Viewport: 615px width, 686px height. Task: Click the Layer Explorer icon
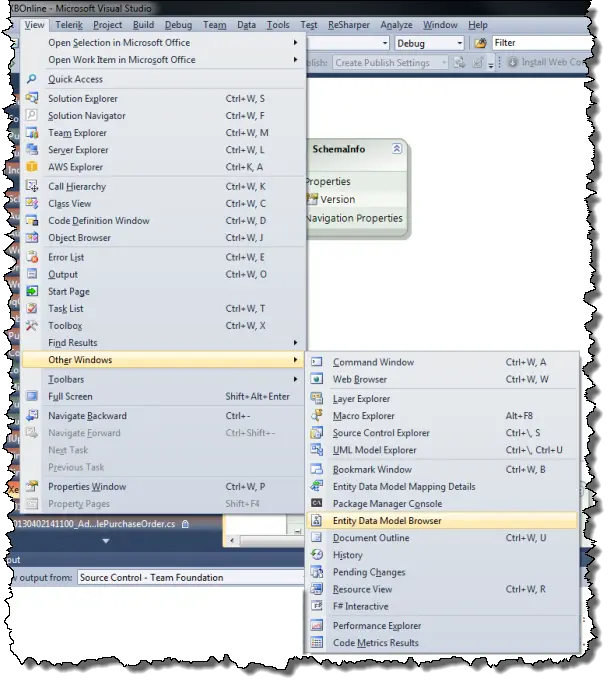(317, 399)
